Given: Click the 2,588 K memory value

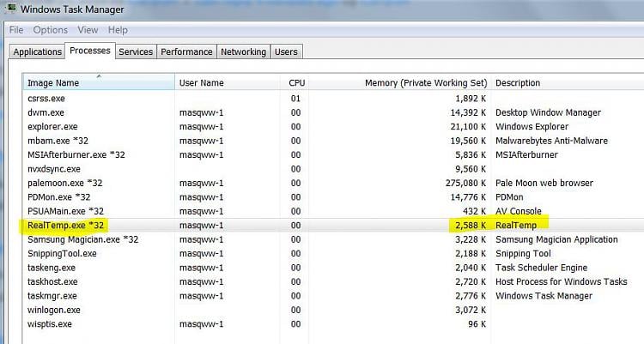Looking at the screenshot, I should (471, 226).
